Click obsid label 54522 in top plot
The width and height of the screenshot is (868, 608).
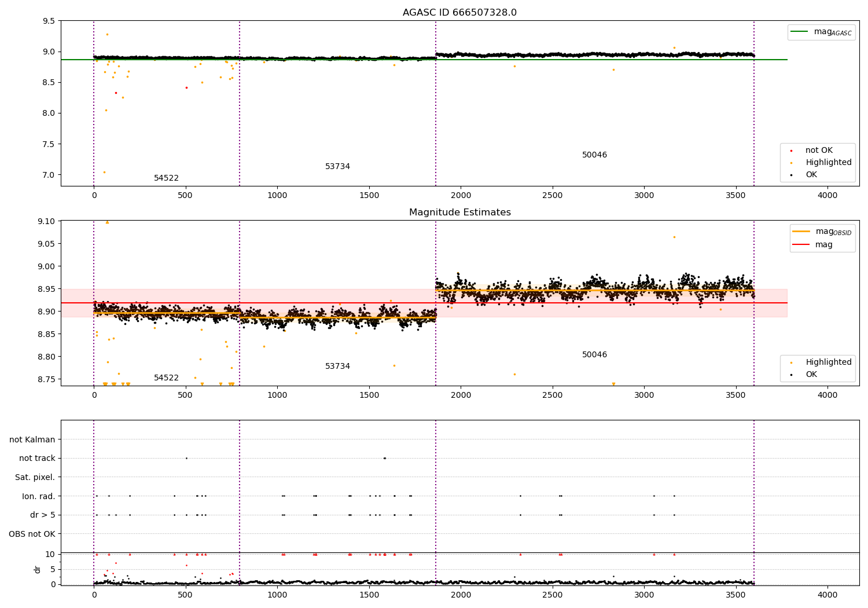[x=166, y=178]
